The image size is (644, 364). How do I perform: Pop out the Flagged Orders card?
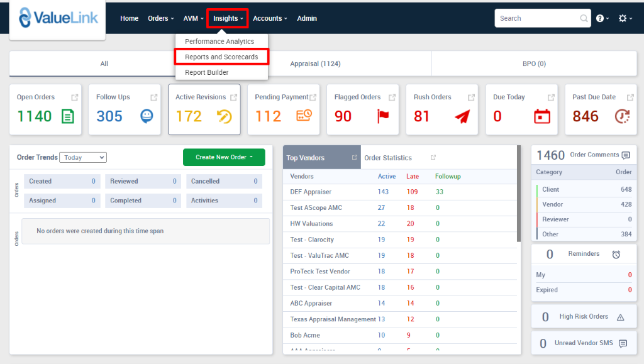click(392, 97)
